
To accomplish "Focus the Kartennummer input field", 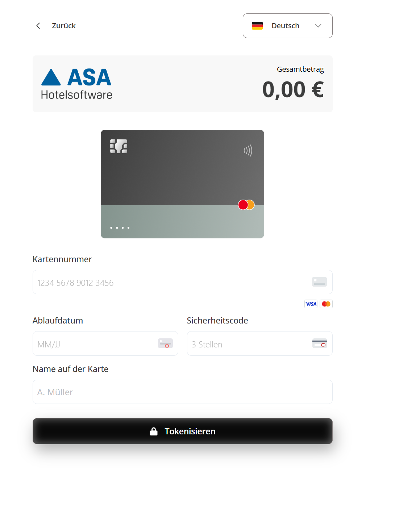I will pos(170,282).
